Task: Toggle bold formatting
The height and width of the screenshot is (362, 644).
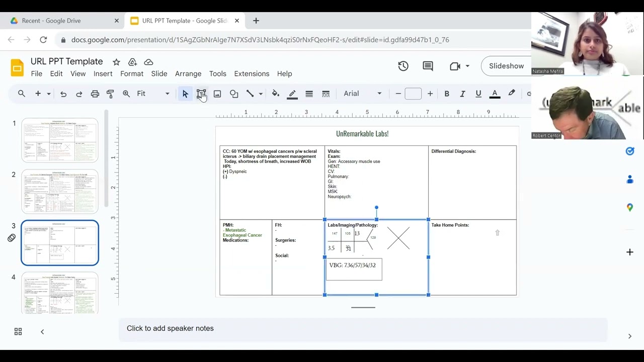Action: (447, 94)
